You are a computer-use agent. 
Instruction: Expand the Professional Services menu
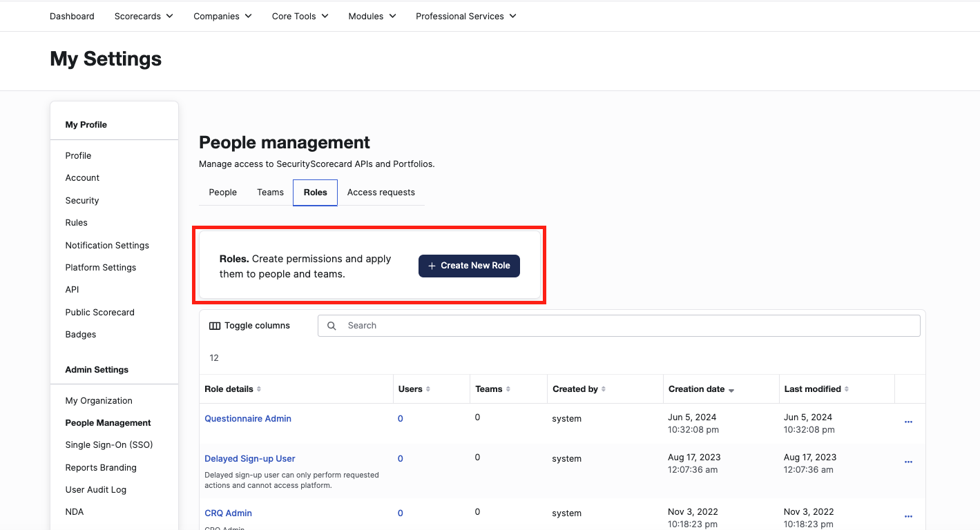click(466, 16)
